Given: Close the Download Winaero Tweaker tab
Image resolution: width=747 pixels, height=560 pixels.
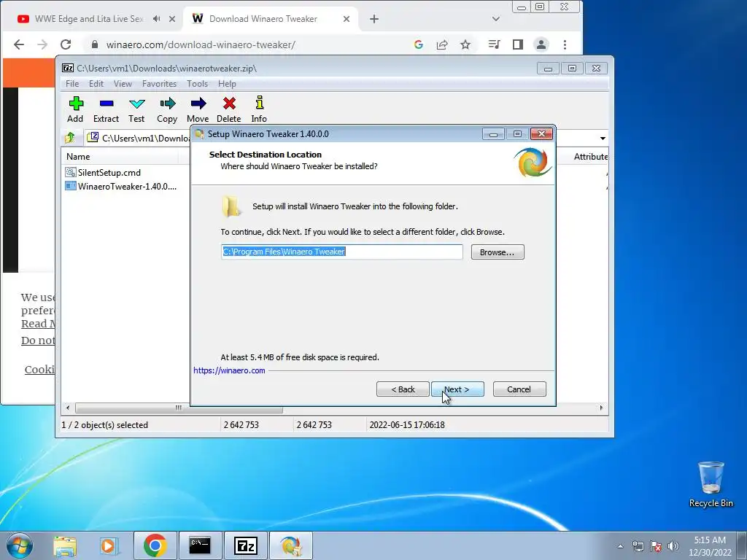Looking at the screenshot, I should [347, 18].
